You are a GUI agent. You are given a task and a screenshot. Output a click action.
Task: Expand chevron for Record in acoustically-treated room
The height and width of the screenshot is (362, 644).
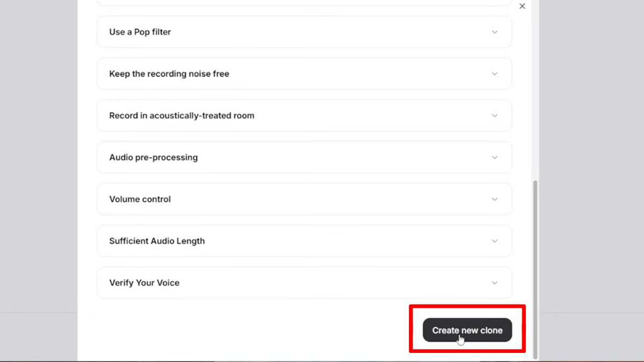(495, 116)
